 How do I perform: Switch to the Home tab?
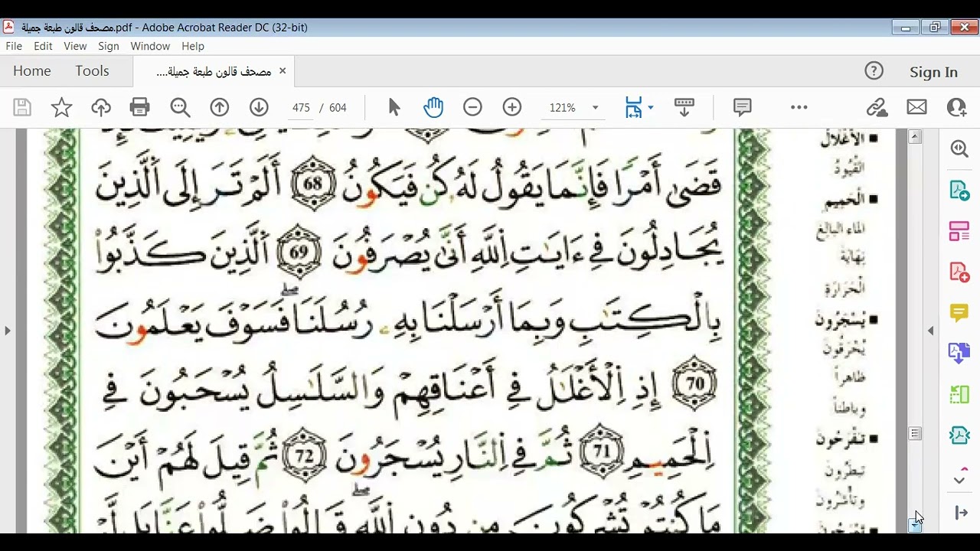32,70
